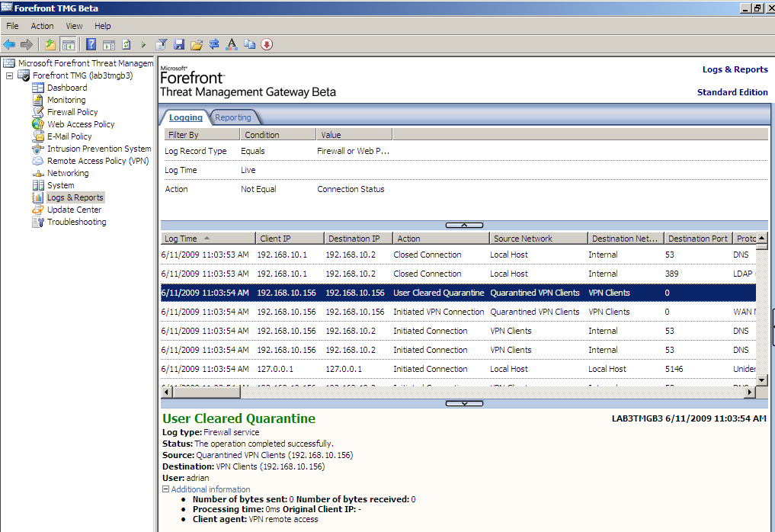The height and width of the screenshot is (532, 775).
Task: Select the Closed Connection row with port 389
Action: [x=458, y=274]
